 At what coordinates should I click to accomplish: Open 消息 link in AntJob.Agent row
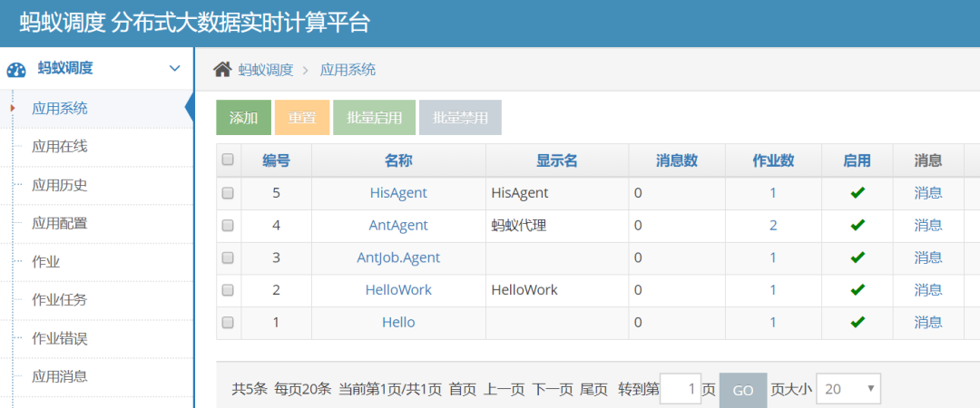tap(928, 257)
